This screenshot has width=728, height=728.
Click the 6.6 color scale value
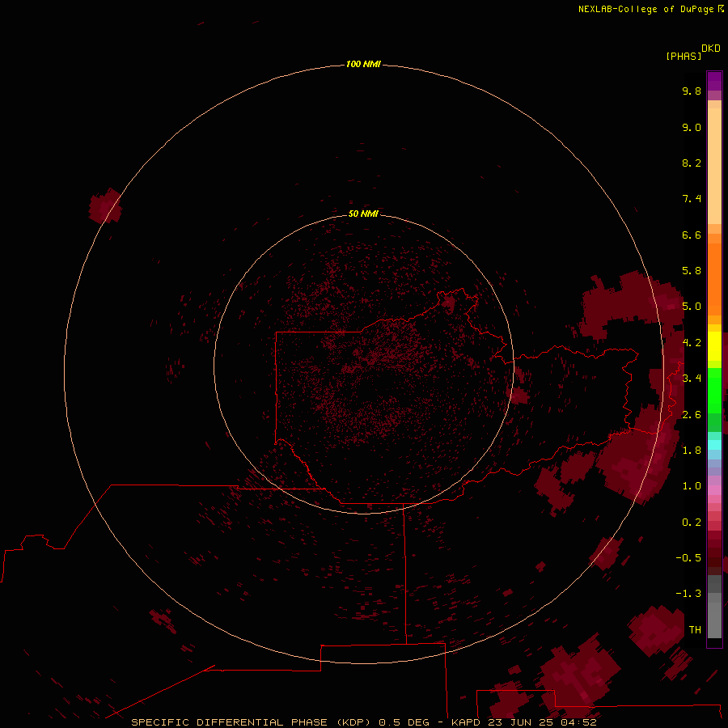click(x=692, y=235)
